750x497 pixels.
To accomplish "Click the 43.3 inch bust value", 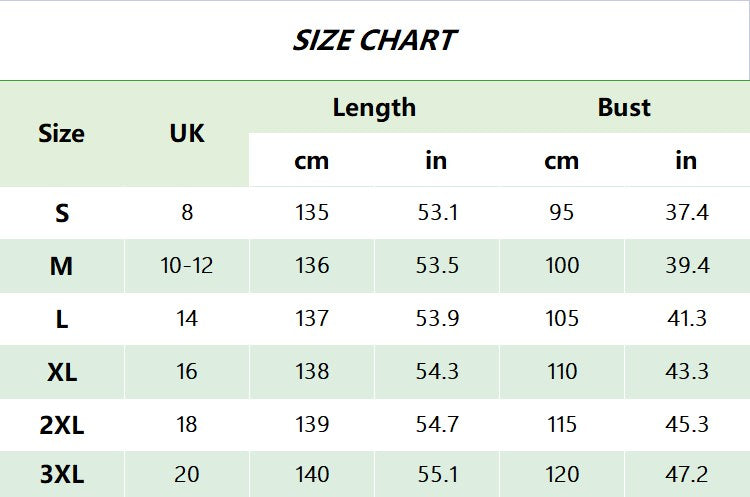I will point(687,372).
